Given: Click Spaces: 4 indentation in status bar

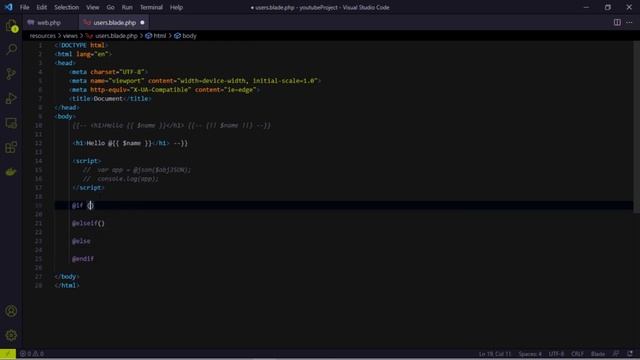Looking at the screenshot, I should [x=530, y=354].
